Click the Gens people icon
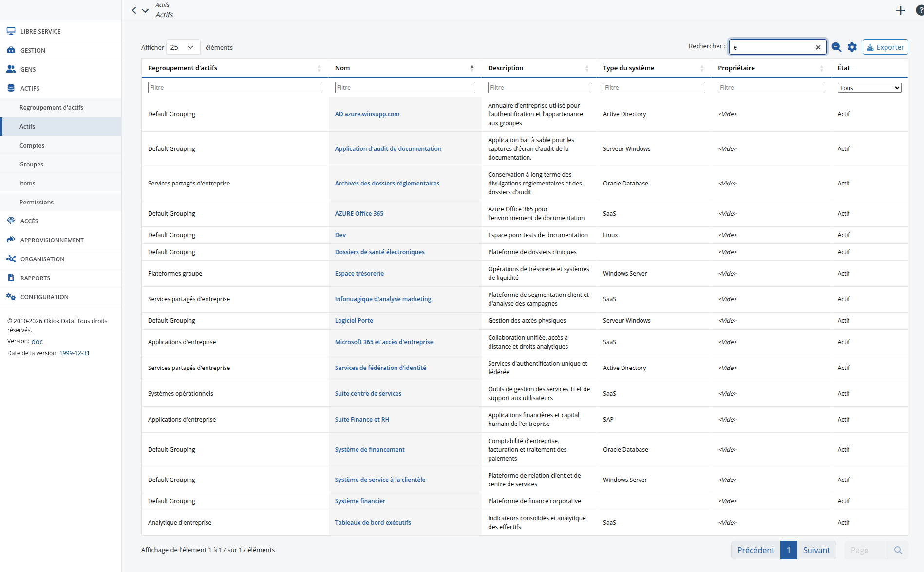This screenshot has width=924, height=572. 11,69
